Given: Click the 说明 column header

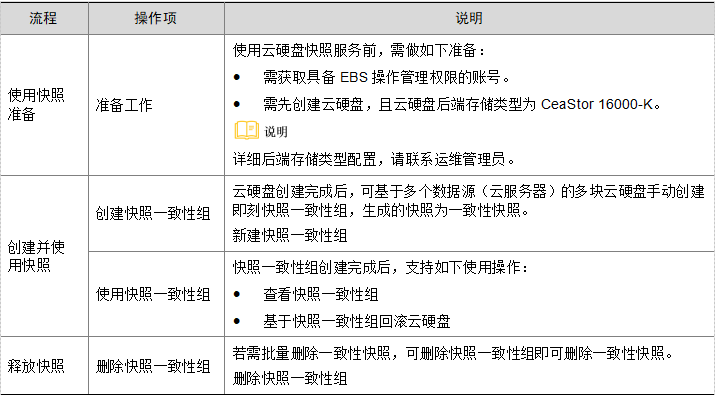Looking at the screenshot, I should tap(469, 18).
